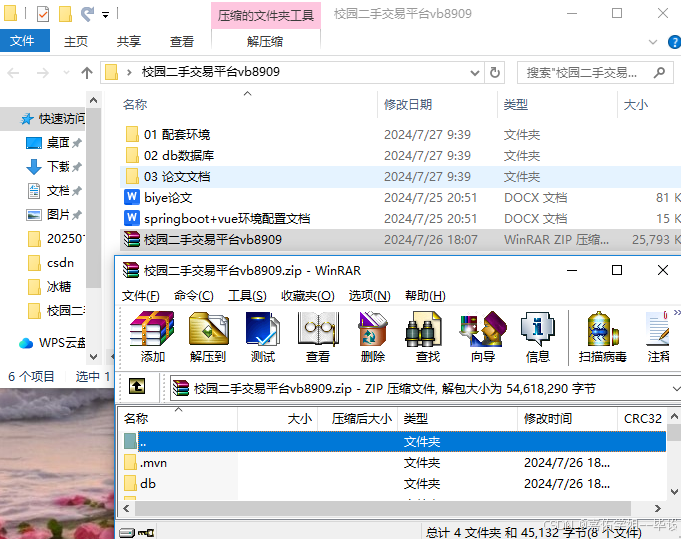Image resolution: width=681 pixels, height=539 pixels.
Task: Click Explorer up-directory arrow
Action: coord(87,73)
